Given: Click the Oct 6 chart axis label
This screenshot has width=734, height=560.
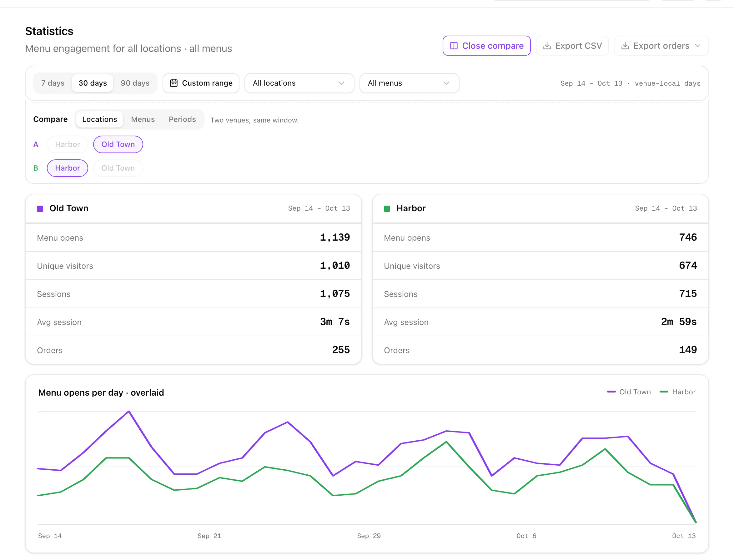Looking at the screenshot, I should pyautogui.click(x=526, y=536).
